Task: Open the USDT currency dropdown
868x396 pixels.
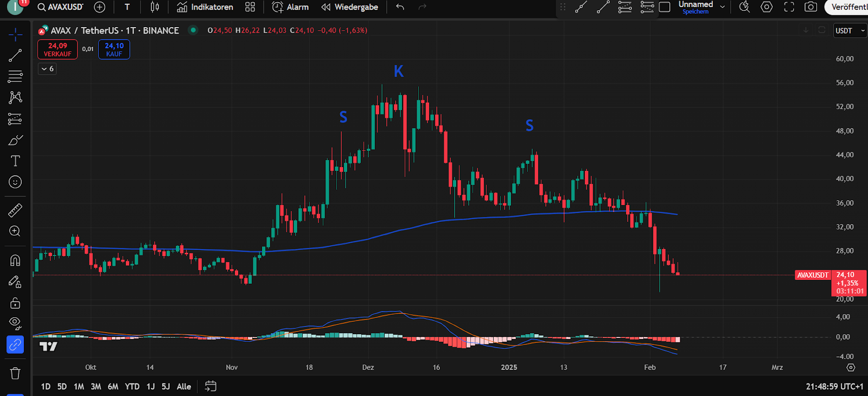Action: coord(849,31)
